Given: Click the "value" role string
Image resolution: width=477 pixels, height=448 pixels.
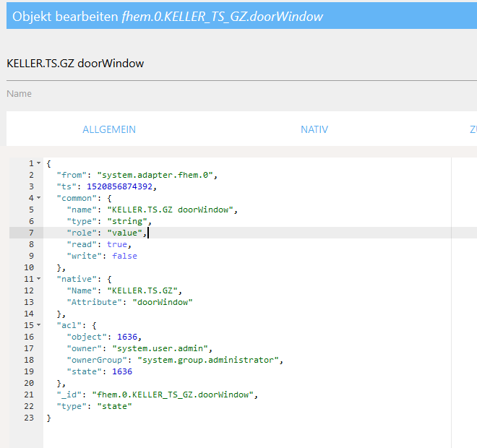Looking at the screenshot, I should click(x=125, y=233).
